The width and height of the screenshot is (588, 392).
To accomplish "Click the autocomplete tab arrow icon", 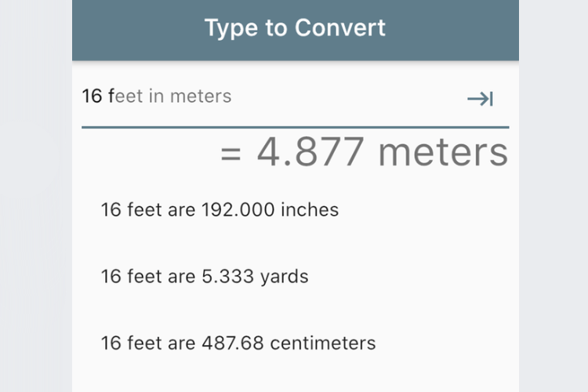I will (x=480, y=99).
